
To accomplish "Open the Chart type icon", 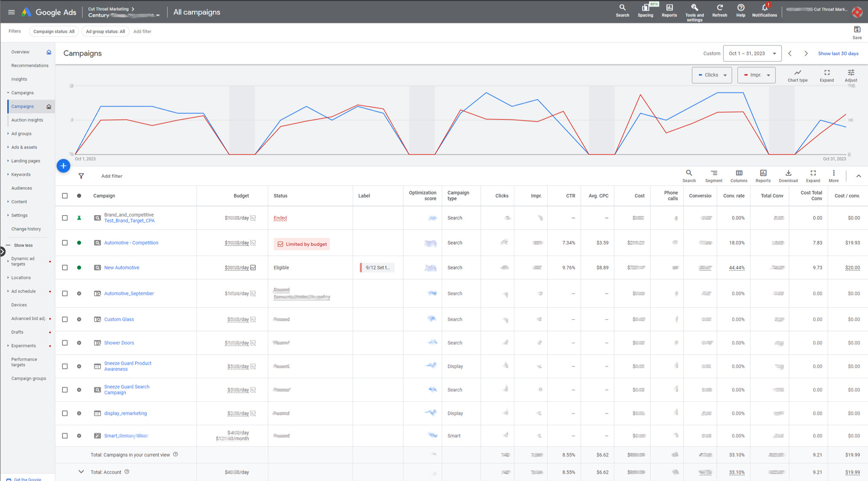I will [797, 73].
